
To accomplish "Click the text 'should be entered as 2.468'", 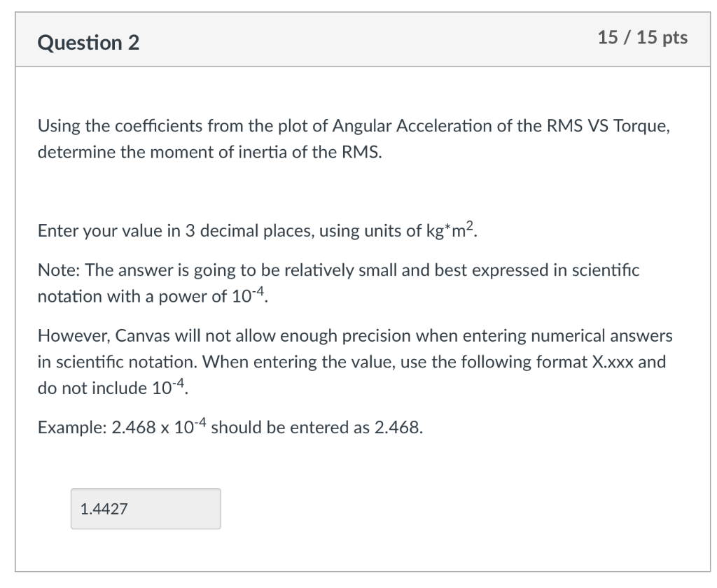I will [315, 427].
